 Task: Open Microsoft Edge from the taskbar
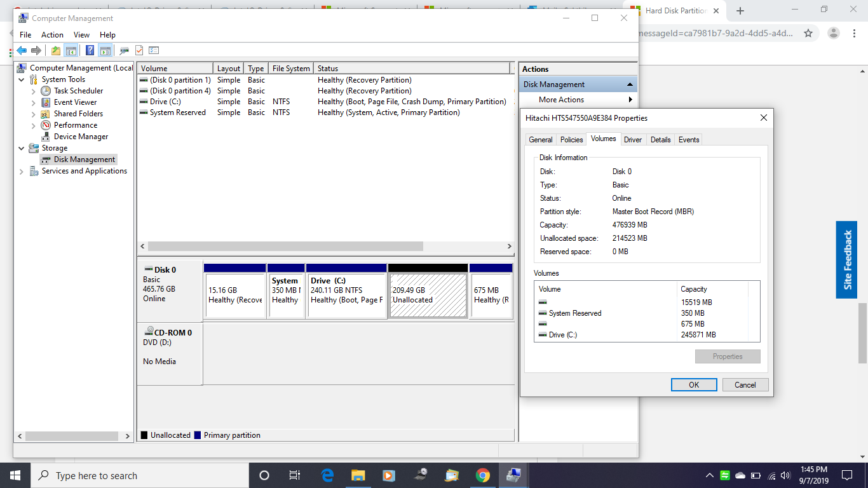click(328, 475)
